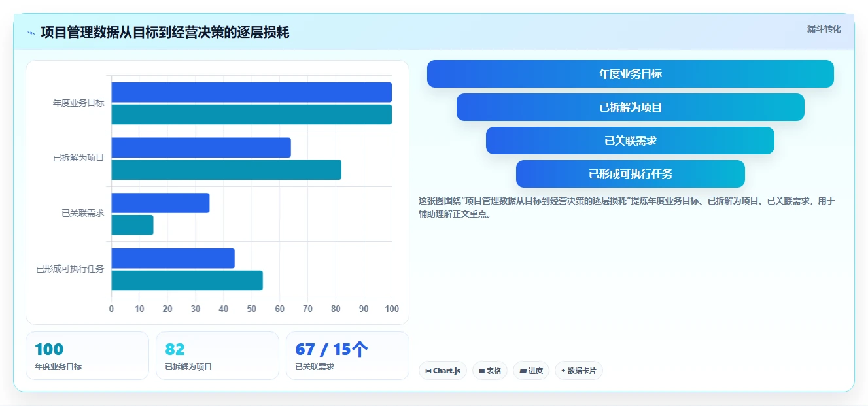
Task: Click the 年度业务目标 funnel stage
Action: click(x=631, y=74)
